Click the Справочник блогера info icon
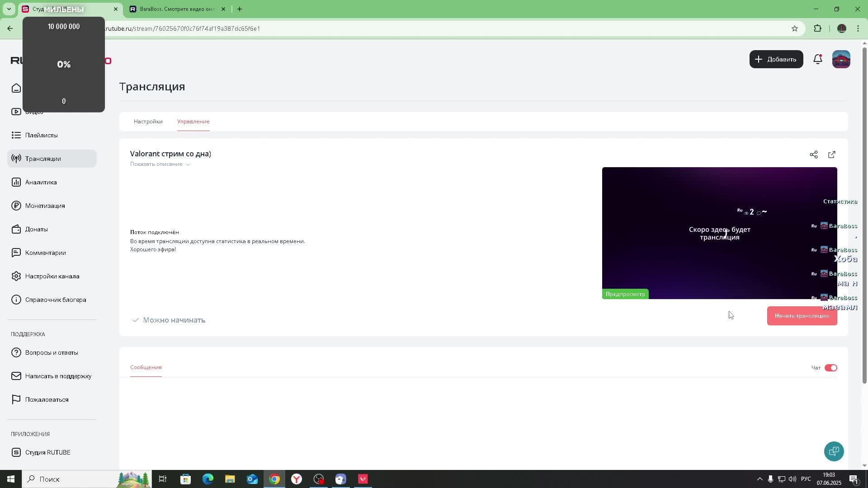The image size is (868, 488). pos(16,300)
